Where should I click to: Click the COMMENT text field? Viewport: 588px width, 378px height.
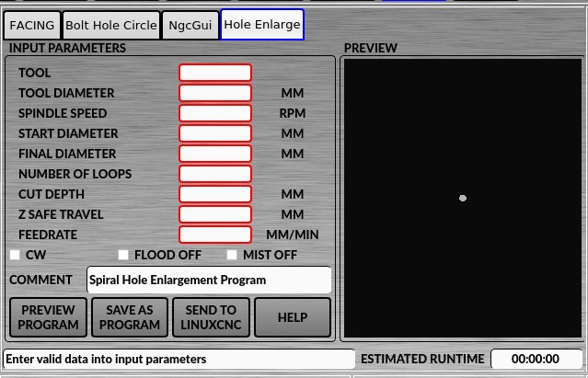[x=209, y=280]
